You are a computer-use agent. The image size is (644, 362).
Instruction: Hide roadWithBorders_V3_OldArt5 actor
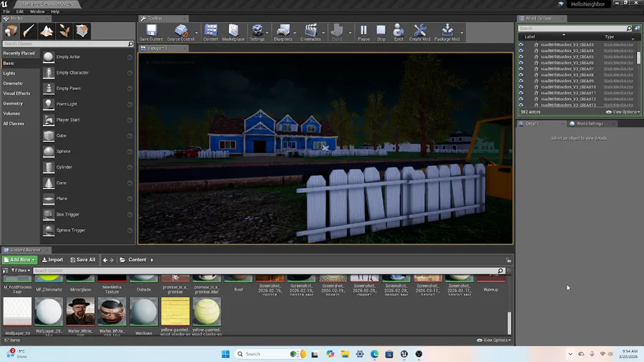point(521,57)
